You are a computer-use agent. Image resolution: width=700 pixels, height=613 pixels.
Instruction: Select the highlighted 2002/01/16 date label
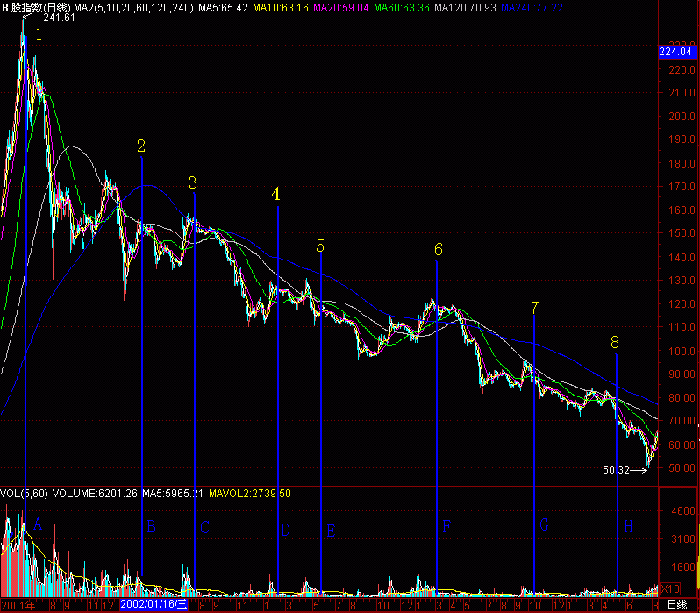pos(154,605)
